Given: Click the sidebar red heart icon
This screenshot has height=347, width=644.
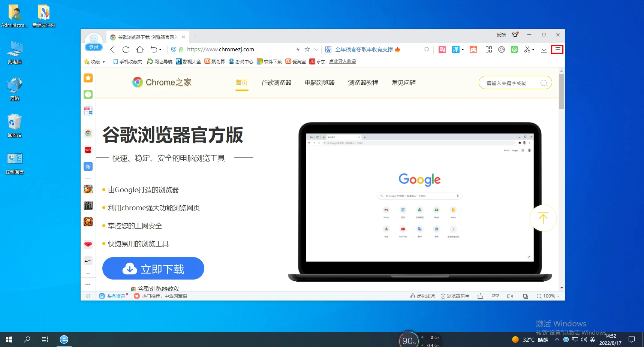Looking at the screenshot, I should (x=88, y=244).
